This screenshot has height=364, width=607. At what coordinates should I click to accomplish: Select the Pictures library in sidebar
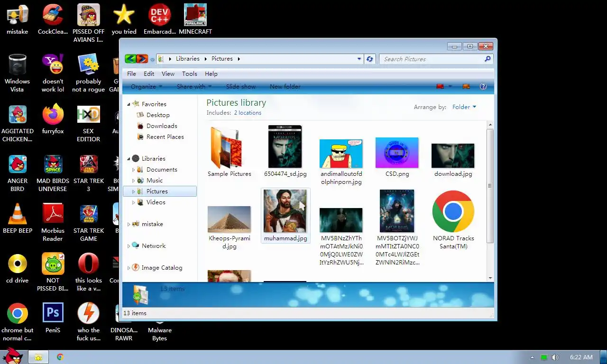coord(160,191)
